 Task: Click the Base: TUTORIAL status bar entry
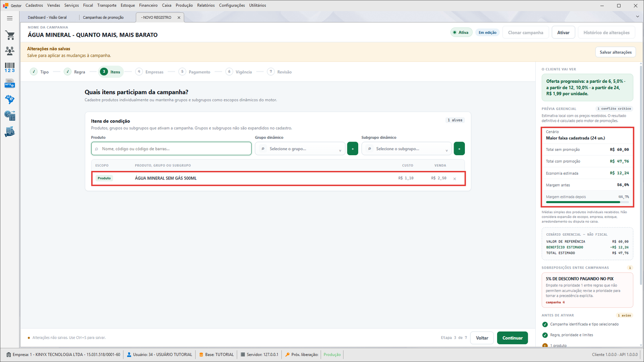(x=216, y=355)
